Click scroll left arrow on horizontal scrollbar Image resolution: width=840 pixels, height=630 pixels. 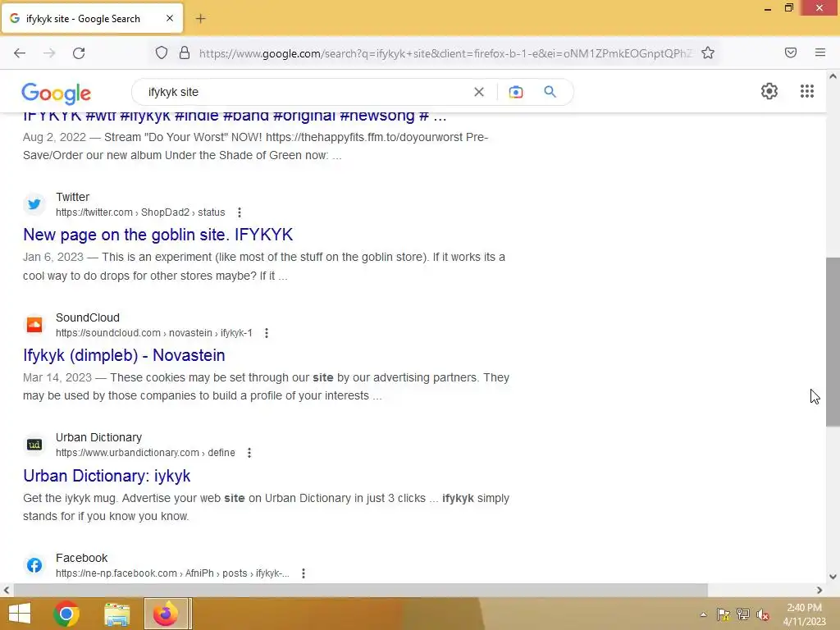[7, 591]
